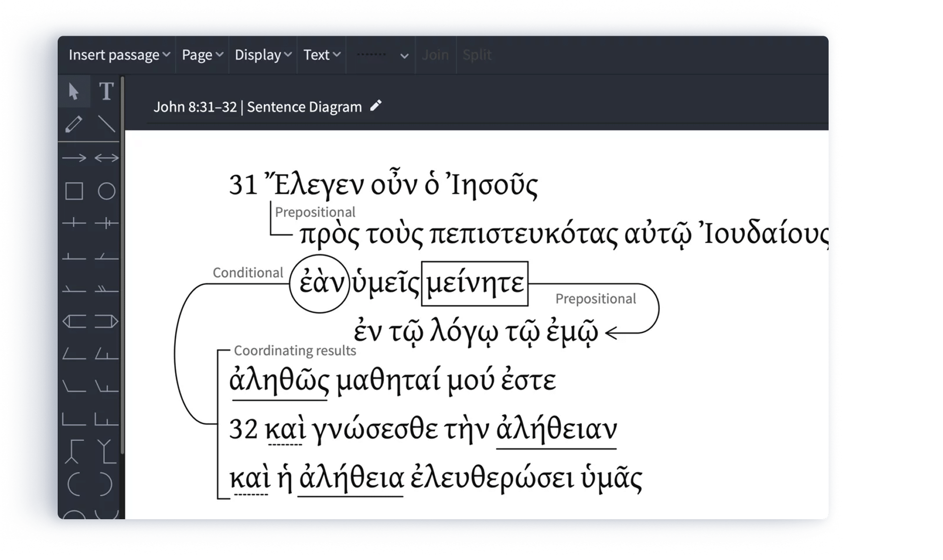This screenshot has width=943, height=560.
Task: Select the plain L-shaped line tool
Action: (x=74, y=419)
